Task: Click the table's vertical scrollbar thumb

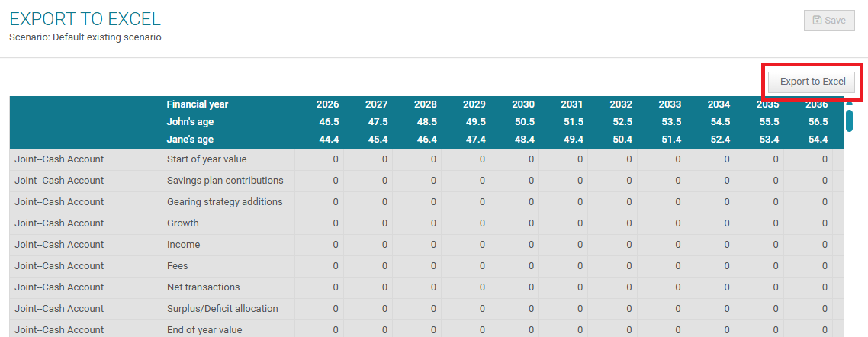Action: tap(849, 120)
